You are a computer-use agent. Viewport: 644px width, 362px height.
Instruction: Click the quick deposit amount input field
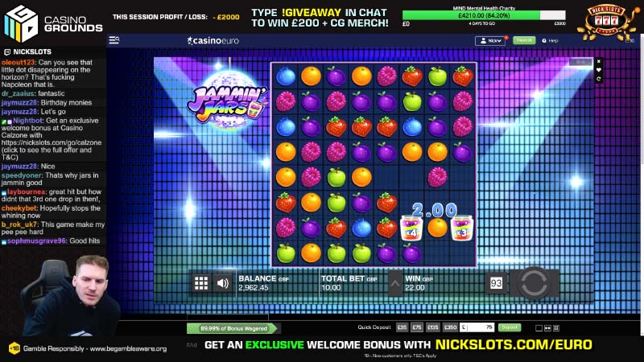click(x=477, y=327)
